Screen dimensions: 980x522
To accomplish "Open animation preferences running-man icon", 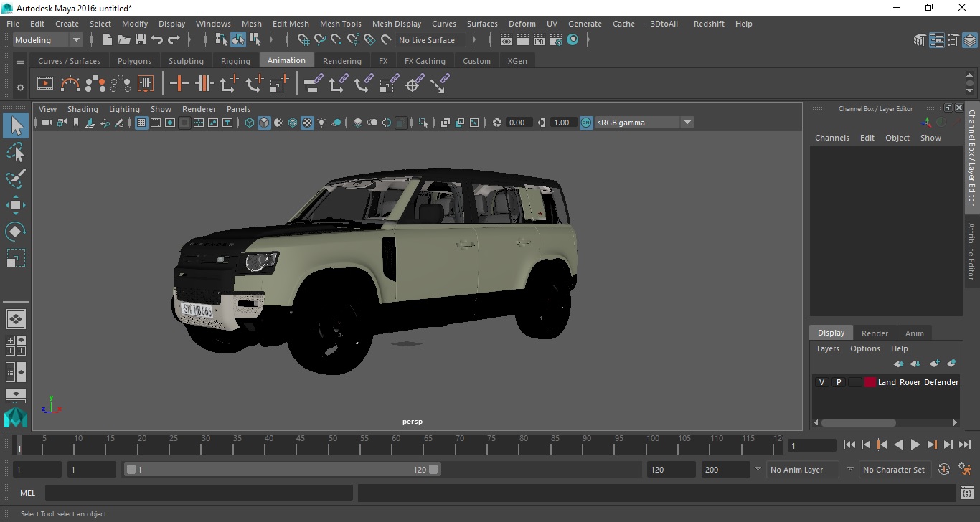I will [x=965, y=470].
